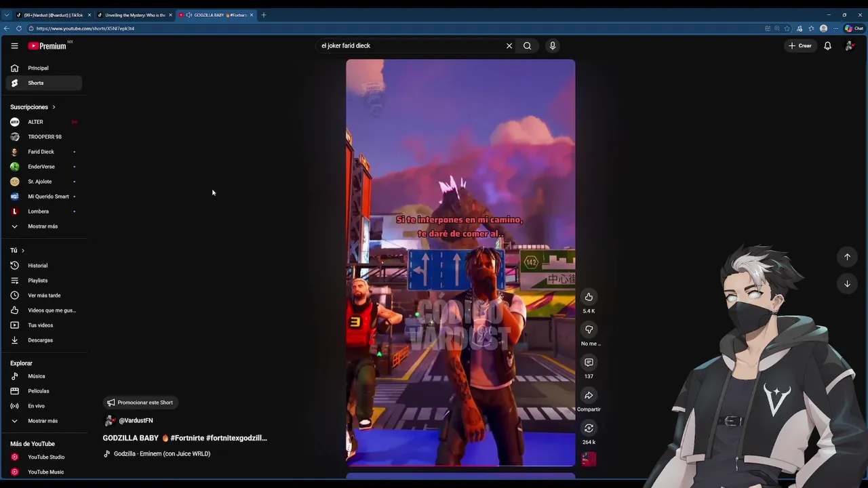Open EnderVerse channel
This screenshot has height=488, width=868.
44,167
